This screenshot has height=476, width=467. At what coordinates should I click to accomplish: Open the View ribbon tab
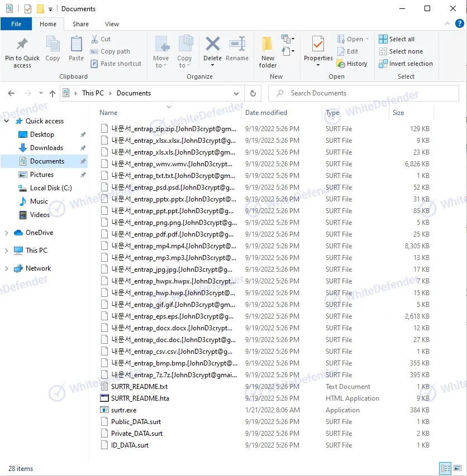coord(112,24)
